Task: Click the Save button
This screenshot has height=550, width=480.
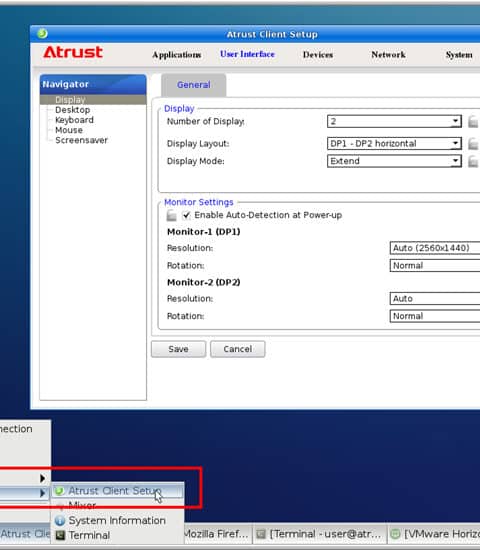Action: tap(178, 349)
